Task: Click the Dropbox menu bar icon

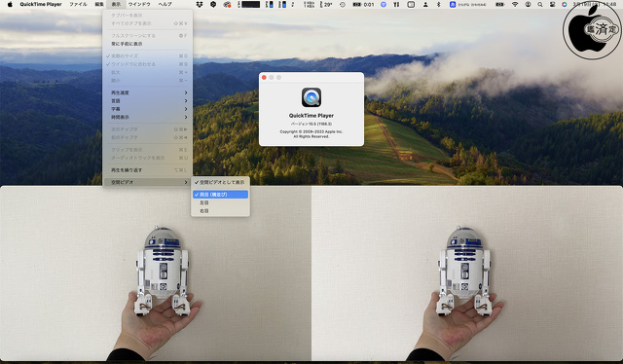Action: tap(200, 4)
